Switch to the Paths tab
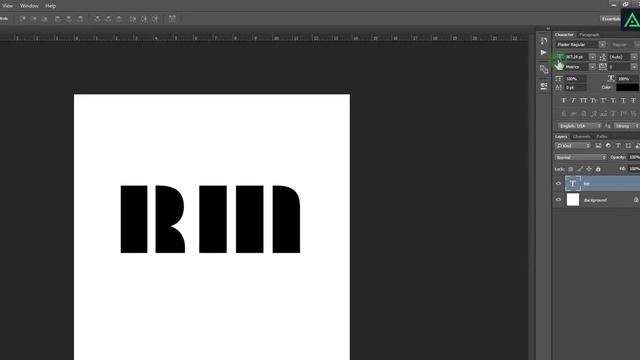Viewport: 640px width, 360px height. (x=602, y=136)
